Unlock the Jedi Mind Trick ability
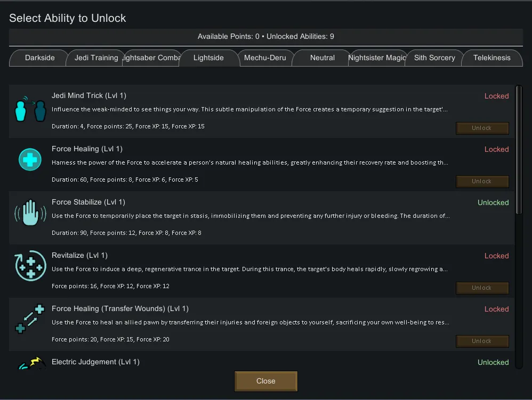This screenshot has width=532, height=400. [482, 128]
